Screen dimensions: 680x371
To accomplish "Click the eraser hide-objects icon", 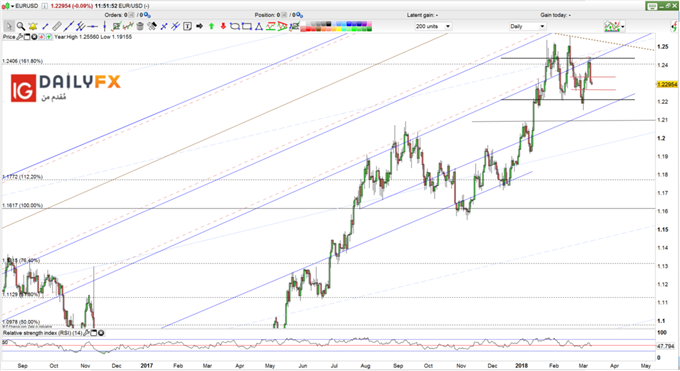I will pyautogui.click(x=151, y=26).
